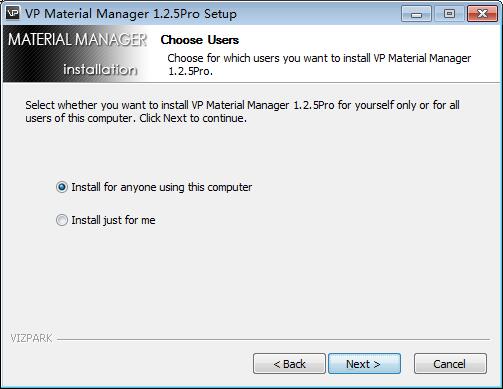Go to previous step with Back button

tap(289, 364)
